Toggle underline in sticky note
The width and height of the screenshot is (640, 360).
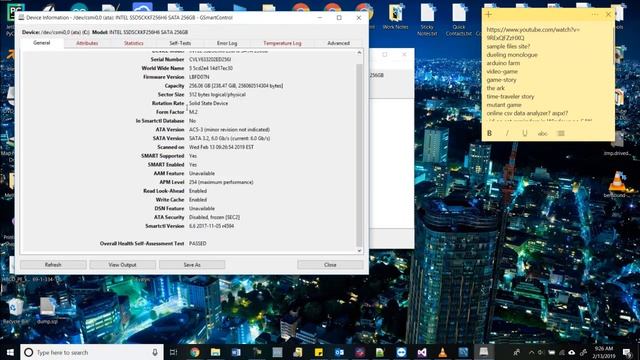click(525, 133)
